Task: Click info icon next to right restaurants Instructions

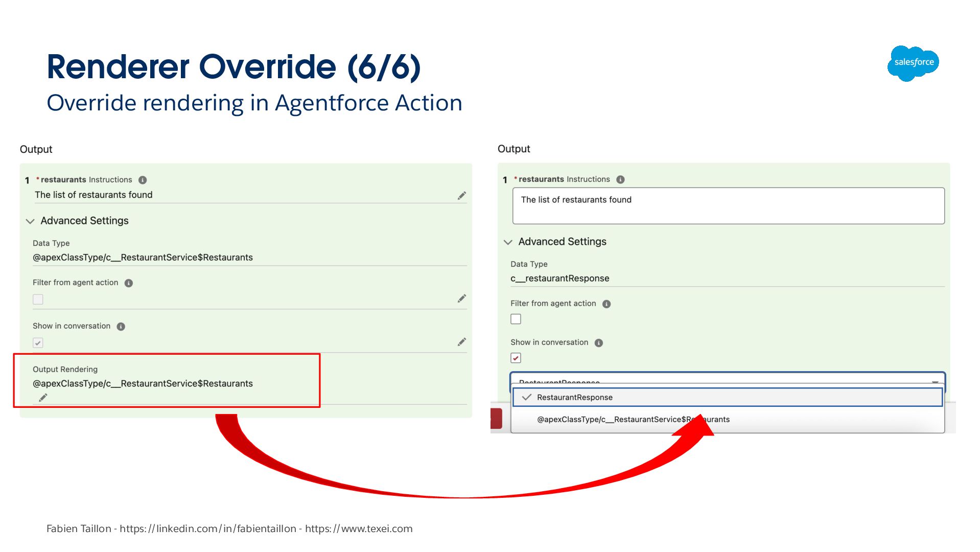Action: [620, 179]
